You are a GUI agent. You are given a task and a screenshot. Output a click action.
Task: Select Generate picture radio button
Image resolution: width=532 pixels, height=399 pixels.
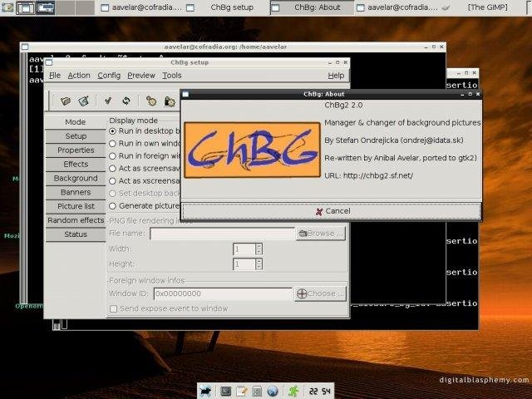click(x=113, y=206)
